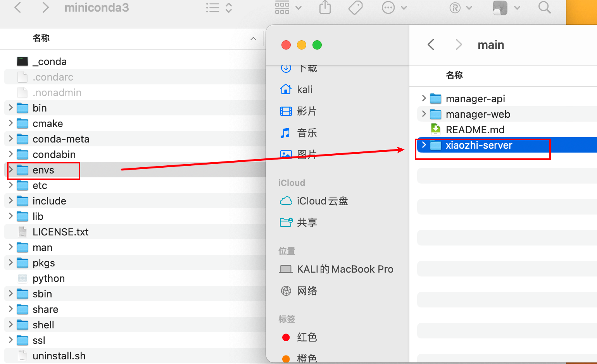
Task: Expand the ssl folder
Action: [x=11, y=340]
